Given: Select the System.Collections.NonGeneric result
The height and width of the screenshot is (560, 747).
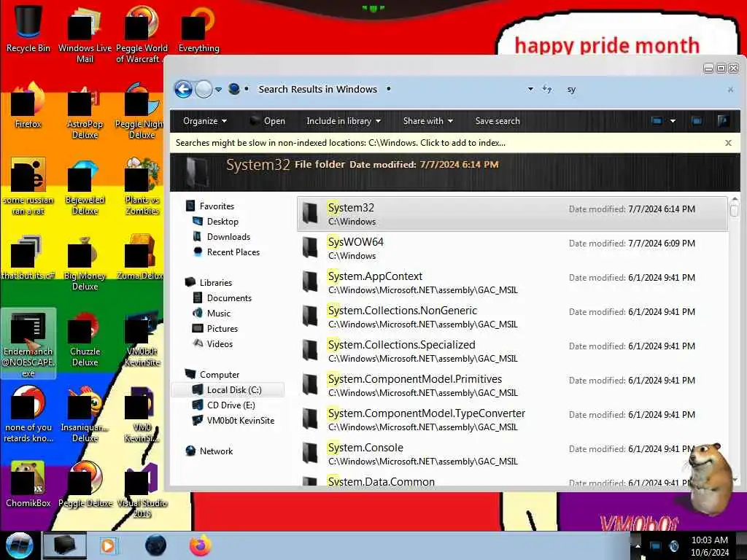Looking at the screenshot, I should pos(512,317).
